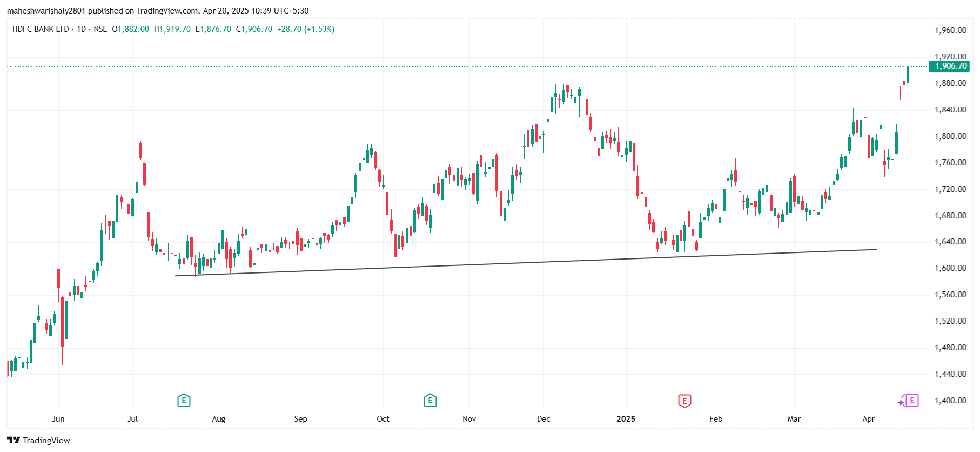Image resolution: width=980 pixels, height=452 pixels.
Task: Click the green July earnings E marker
Action: [184, 401]
